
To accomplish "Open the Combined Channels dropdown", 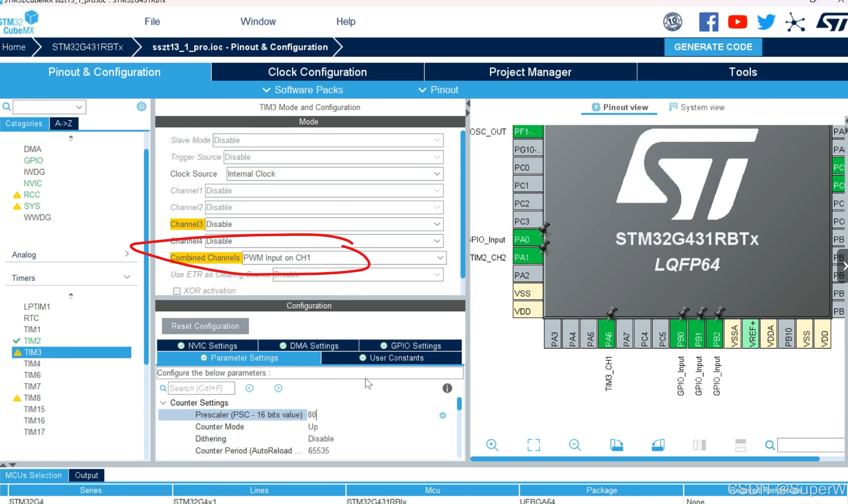I will click(x=440, y=258).
